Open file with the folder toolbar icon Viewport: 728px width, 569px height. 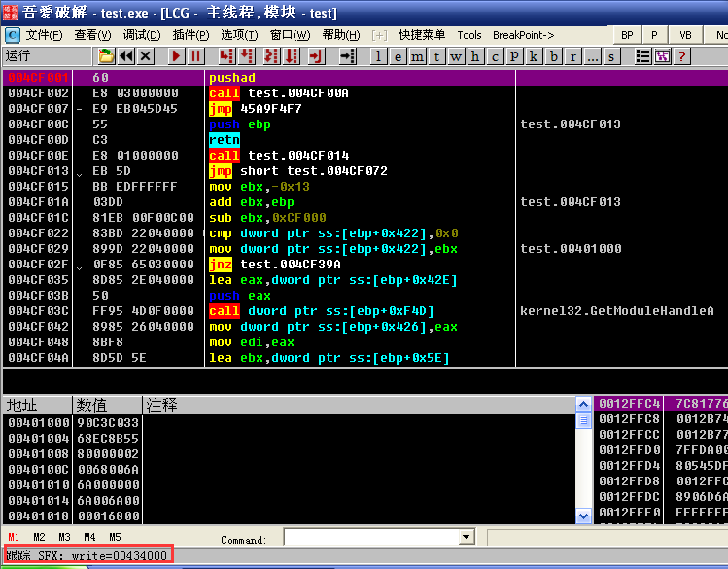click(106, 56)
